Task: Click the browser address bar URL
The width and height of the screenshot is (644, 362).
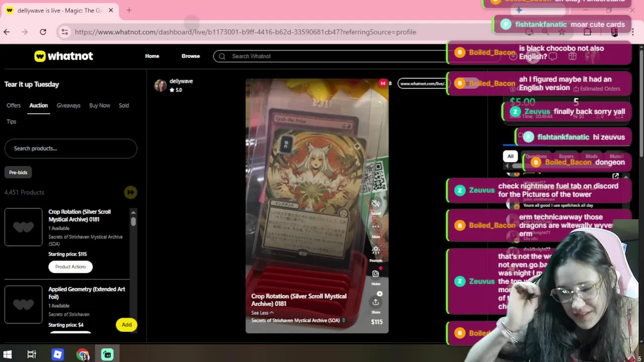Action: click(246, 32)
